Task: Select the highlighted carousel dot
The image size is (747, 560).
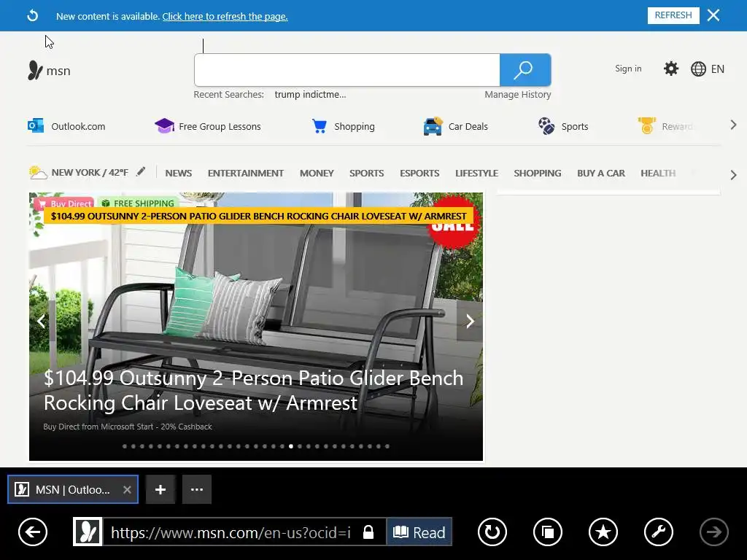Action: point(291,446)
